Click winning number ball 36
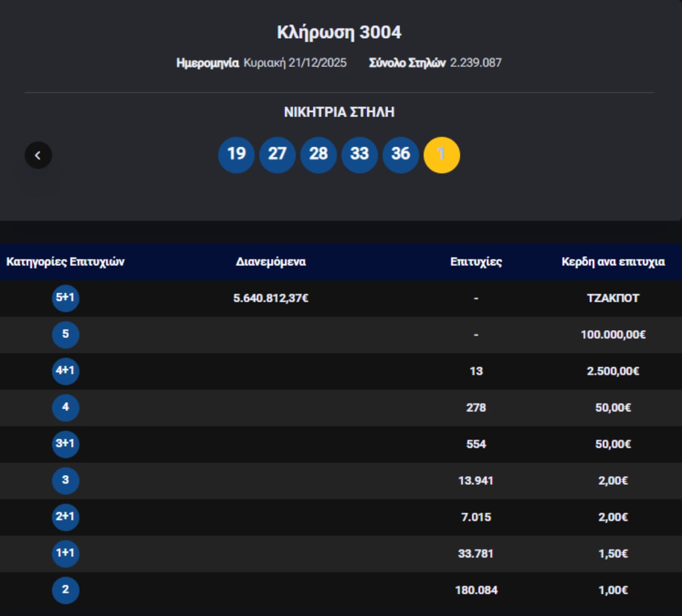The height and width of the screenshot is (616, 682). (x=401, y=155)
